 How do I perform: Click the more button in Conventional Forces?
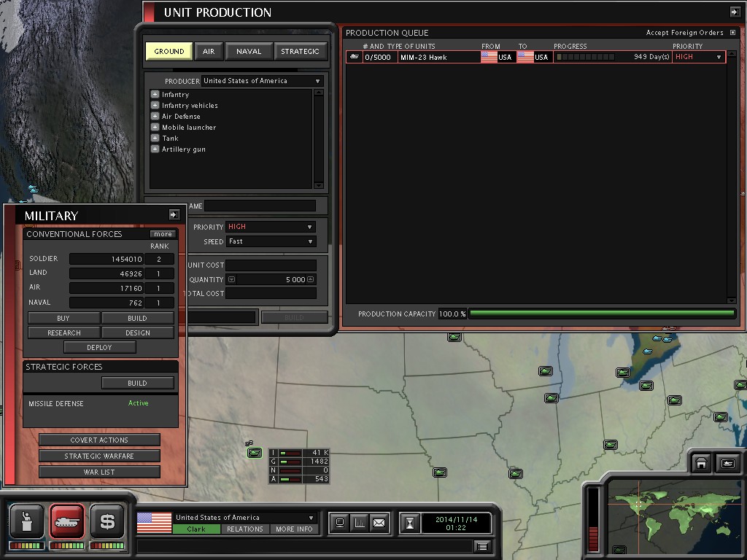163,234
